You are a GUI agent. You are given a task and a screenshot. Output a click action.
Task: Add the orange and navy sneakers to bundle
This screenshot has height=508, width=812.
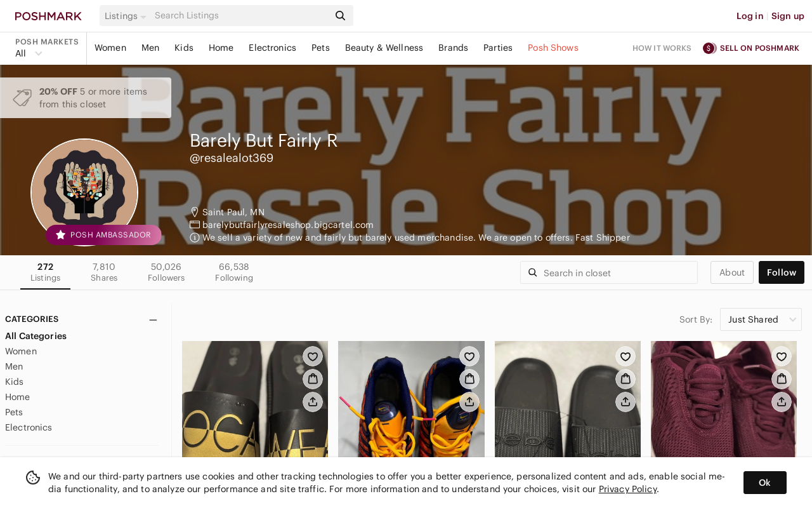tap(469, 379)
